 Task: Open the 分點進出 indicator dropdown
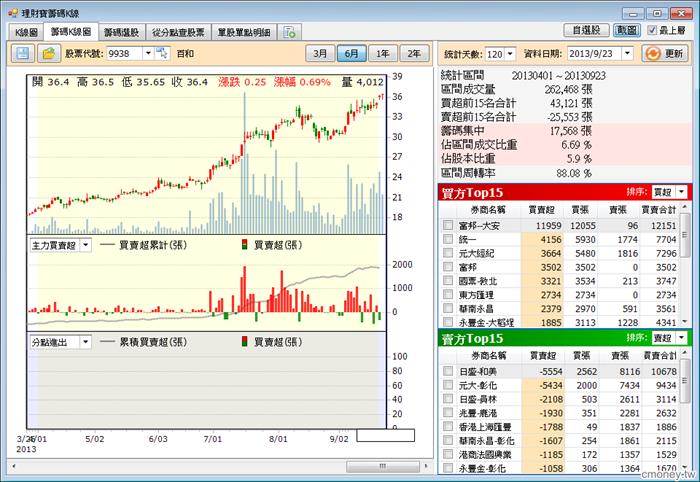(85, 342)
